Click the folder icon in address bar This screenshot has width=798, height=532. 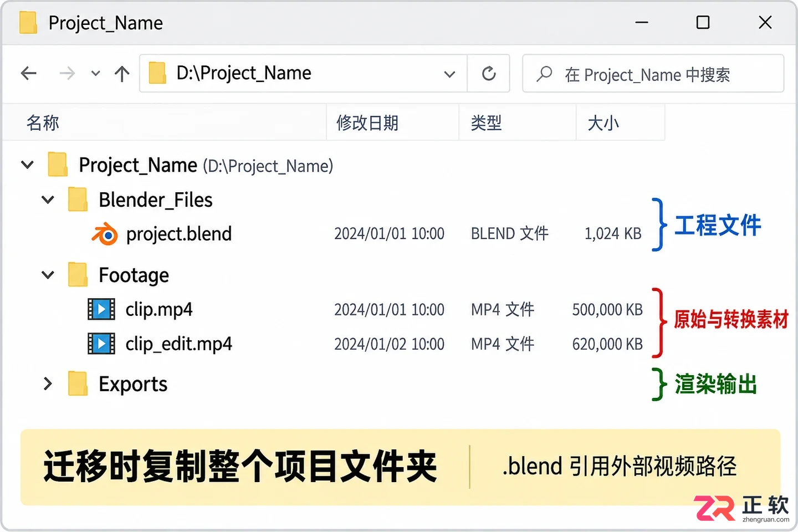click(157, 73)
